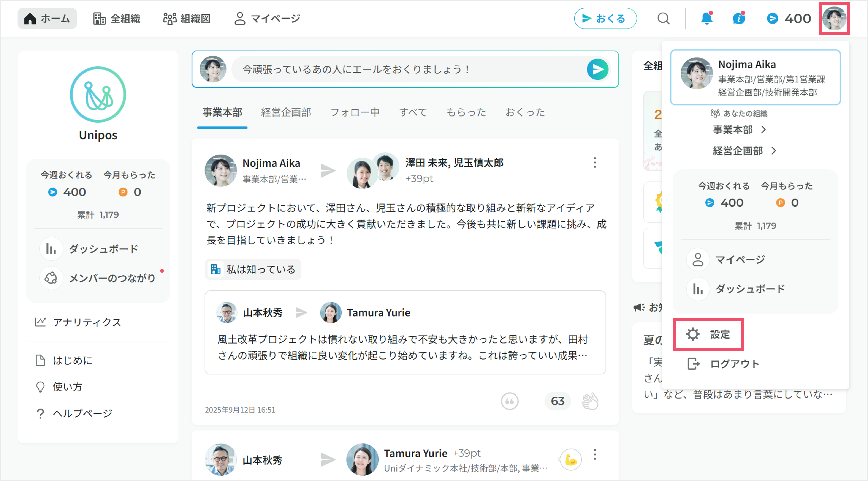The height and width of the screenshot is (481, 868).
Task: Click Tamura Yurie's avatar in the lower post
Action: [362, 459]
